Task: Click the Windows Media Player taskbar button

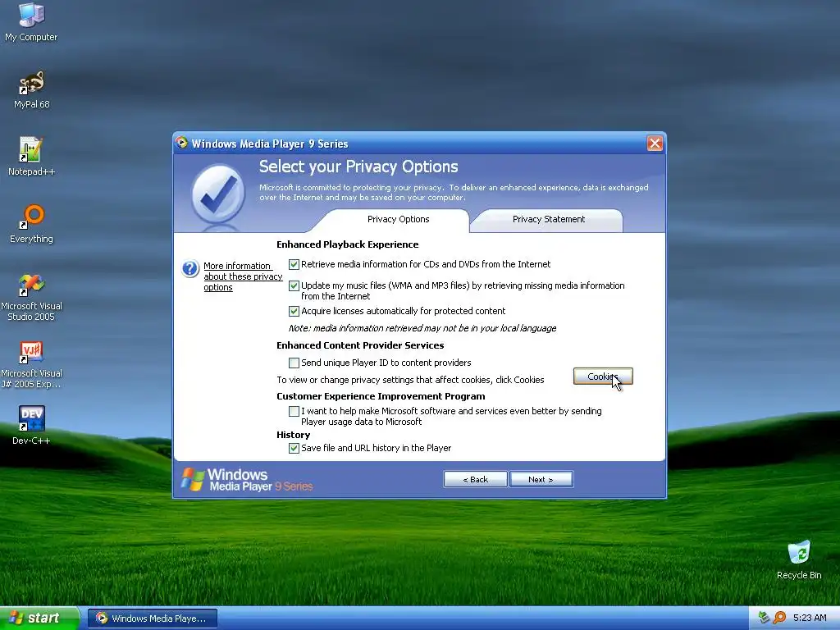Action: pos(152,619)
